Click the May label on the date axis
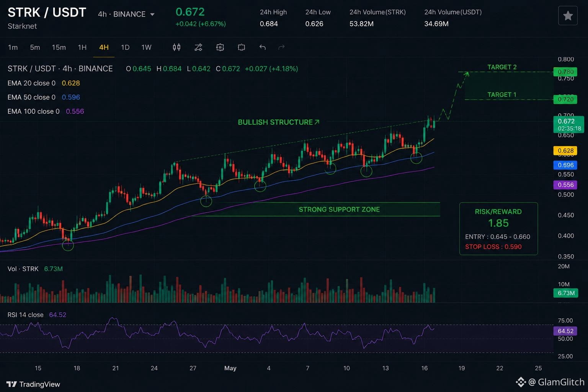588x392 pixels. (x=230, y=368)
